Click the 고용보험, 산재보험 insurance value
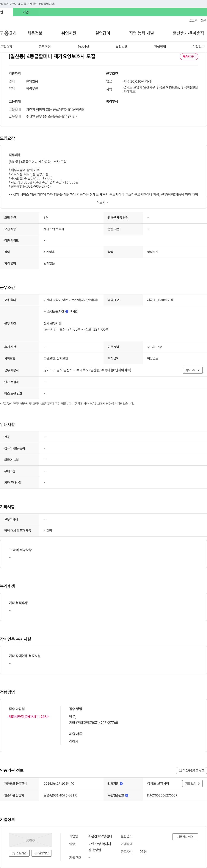 click(56, 358)
